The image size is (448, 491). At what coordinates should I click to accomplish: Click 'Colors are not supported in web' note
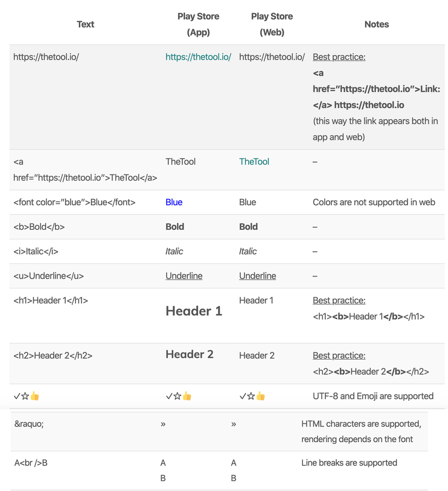click(374, 202)
